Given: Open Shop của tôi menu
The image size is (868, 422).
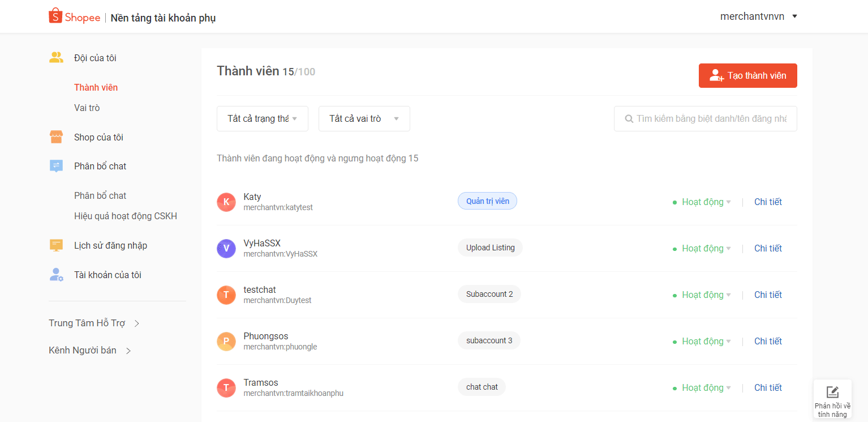Looking at the screenshot, I should pos(98,137).
